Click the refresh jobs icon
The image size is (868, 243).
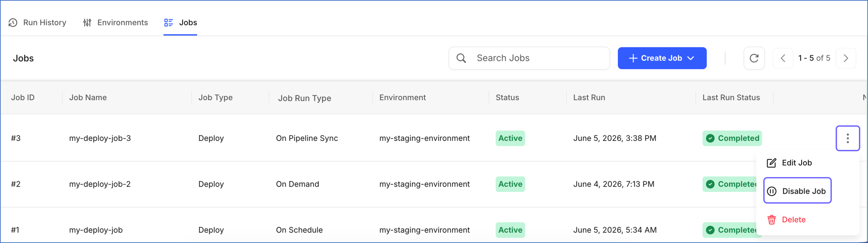click(754, 58)
